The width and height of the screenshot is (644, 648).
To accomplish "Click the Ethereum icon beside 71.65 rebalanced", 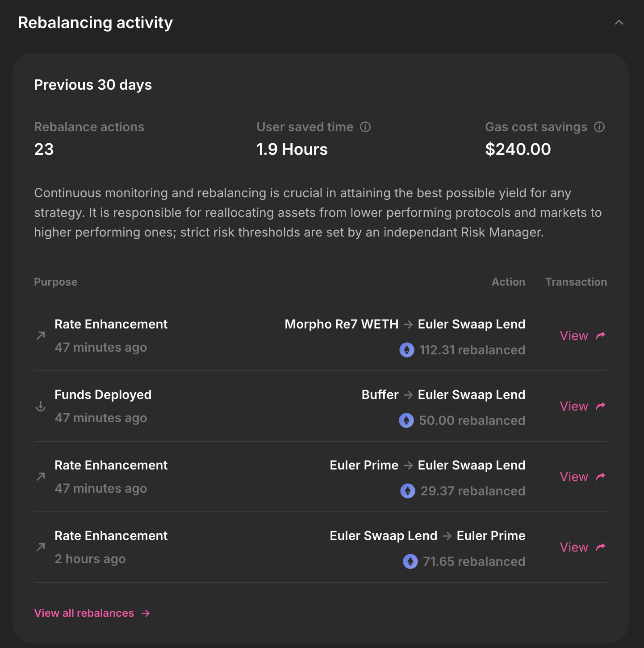I will pyautogui.click(x=410, y=561).
